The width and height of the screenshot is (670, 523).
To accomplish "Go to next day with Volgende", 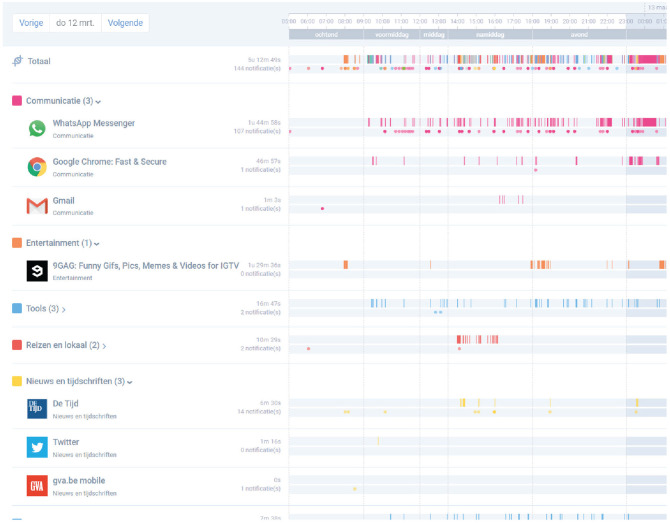I will pyautogui.click(x=125, y=22).
